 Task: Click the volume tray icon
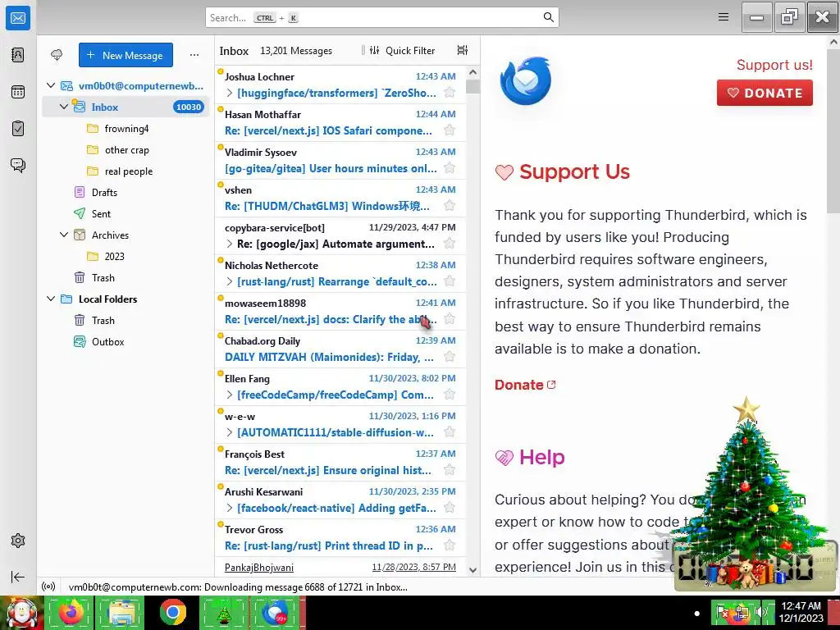point(760,612)
